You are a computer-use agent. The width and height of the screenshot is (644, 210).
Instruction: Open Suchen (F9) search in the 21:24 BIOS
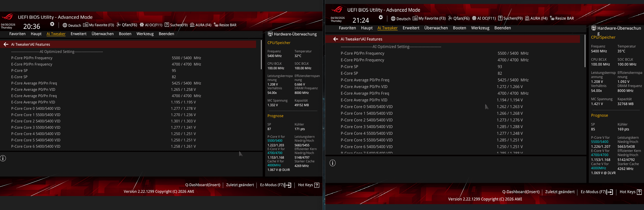pyautogui.click(x=510, y=18)
